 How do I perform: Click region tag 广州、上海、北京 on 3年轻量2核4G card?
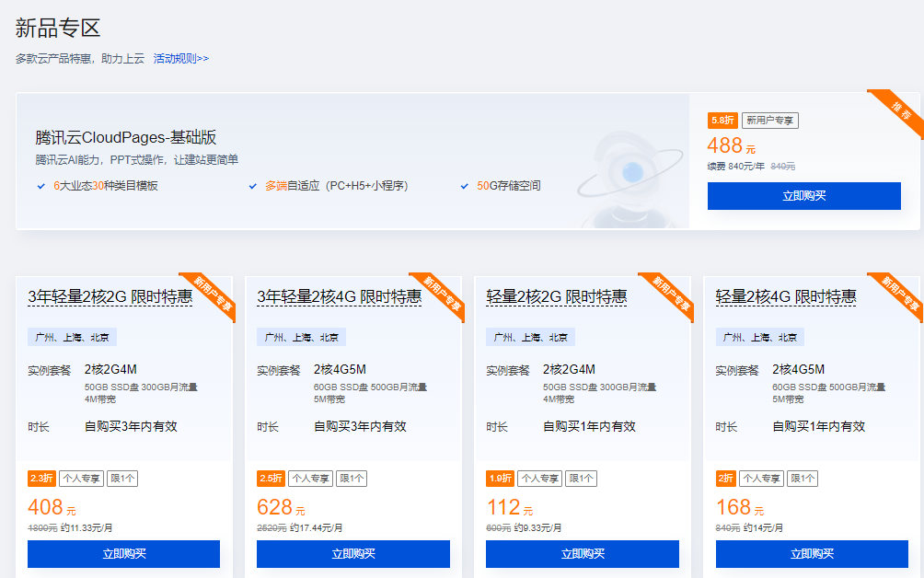coord(301,337)
